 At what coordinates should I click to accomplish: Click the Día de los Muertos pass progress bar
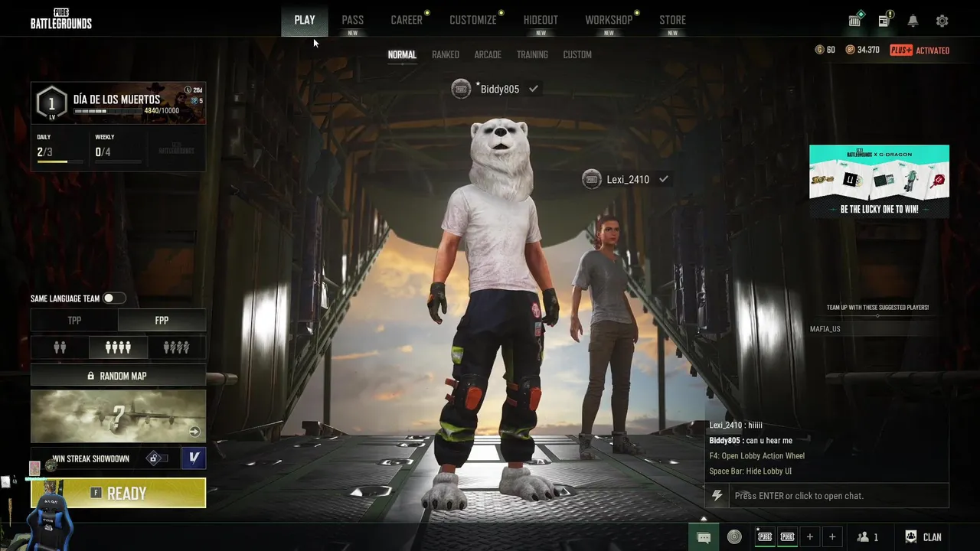(x=108, y=112)
